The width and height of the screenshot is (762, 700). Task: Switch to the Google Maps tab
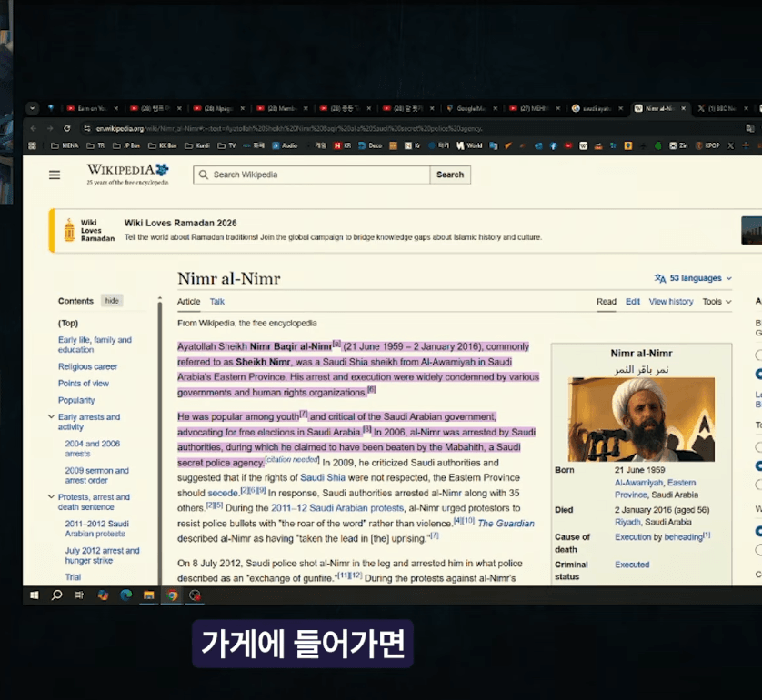pos(471,108)
